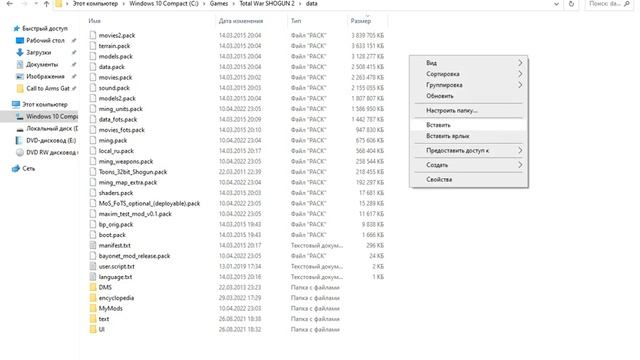This screenshot has height=360, width=640.
Task: Choose Вставить from the context menu
Action: point(469,125)
